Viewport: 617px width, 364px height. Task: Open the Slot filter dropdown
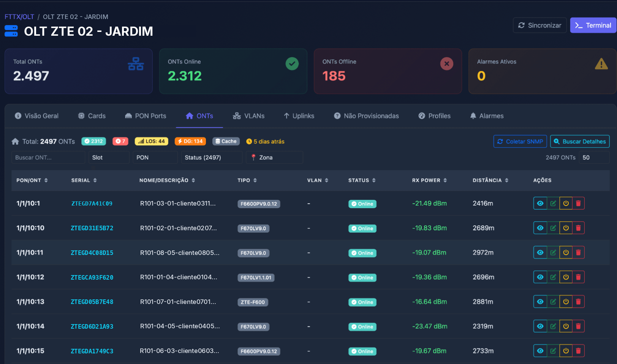pyautogui.click(x=109, y=157)
